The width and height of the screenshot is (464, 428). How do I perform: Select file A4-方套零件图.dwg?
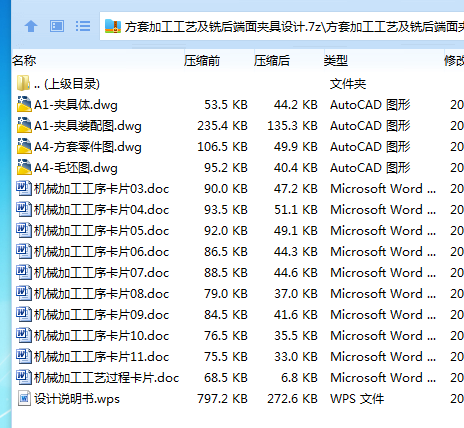tap(88, 147)
